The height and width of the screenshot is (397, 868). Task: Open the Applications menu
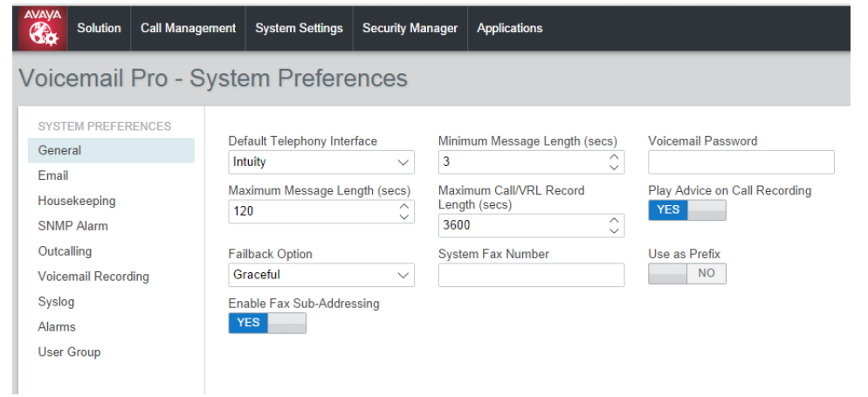510,28
